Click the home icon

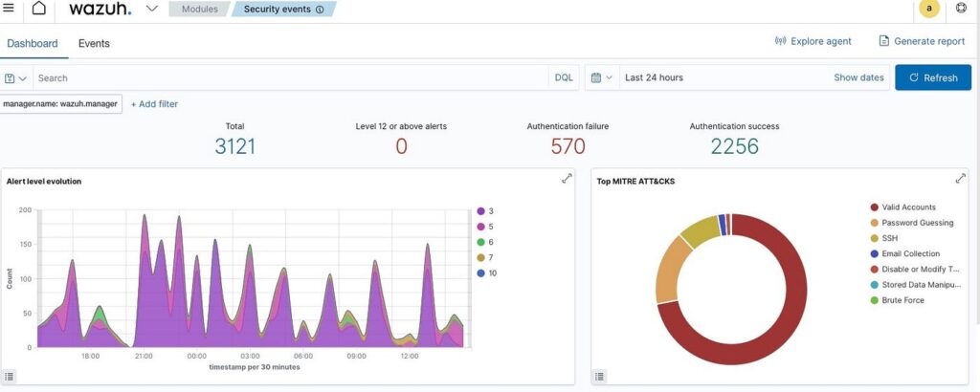coord(38,9)
